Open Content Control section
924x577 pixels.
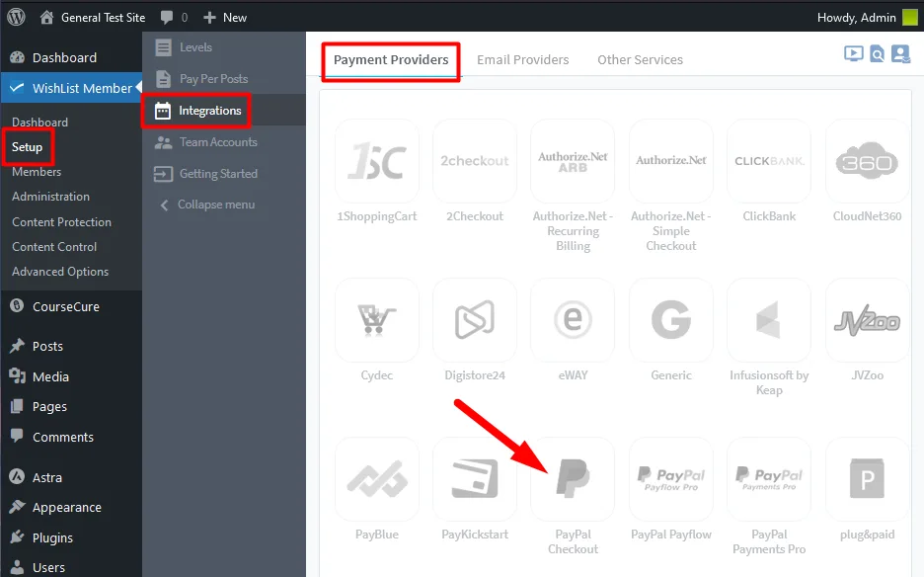(54, 247)
